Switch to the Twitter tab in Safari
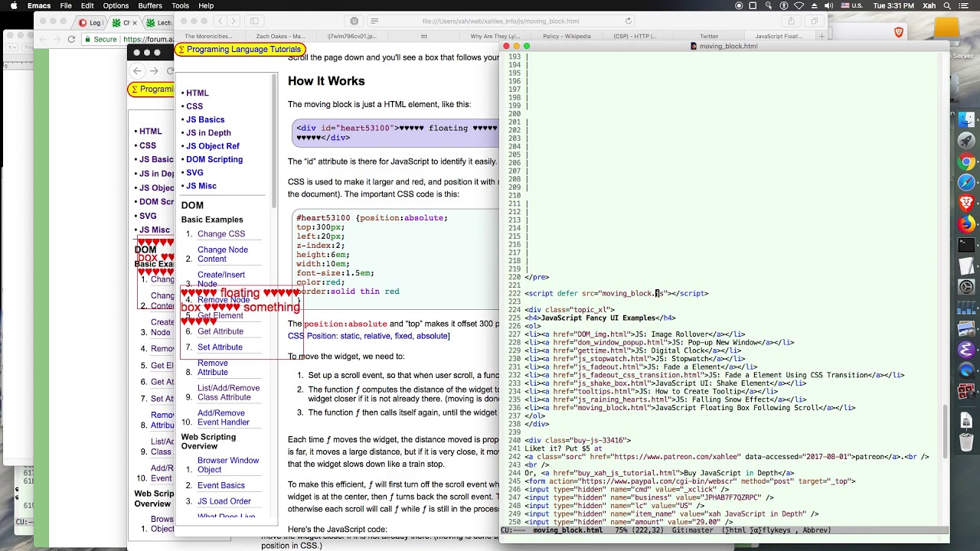Screen dimensions: 980x551 (709, 36)
